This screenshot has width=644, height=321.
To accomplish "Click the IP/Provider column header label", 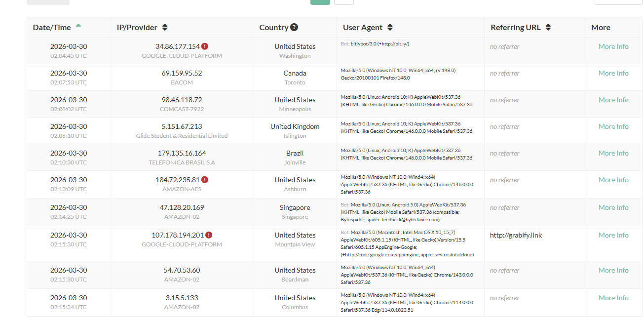I will [x=137, y=28].
